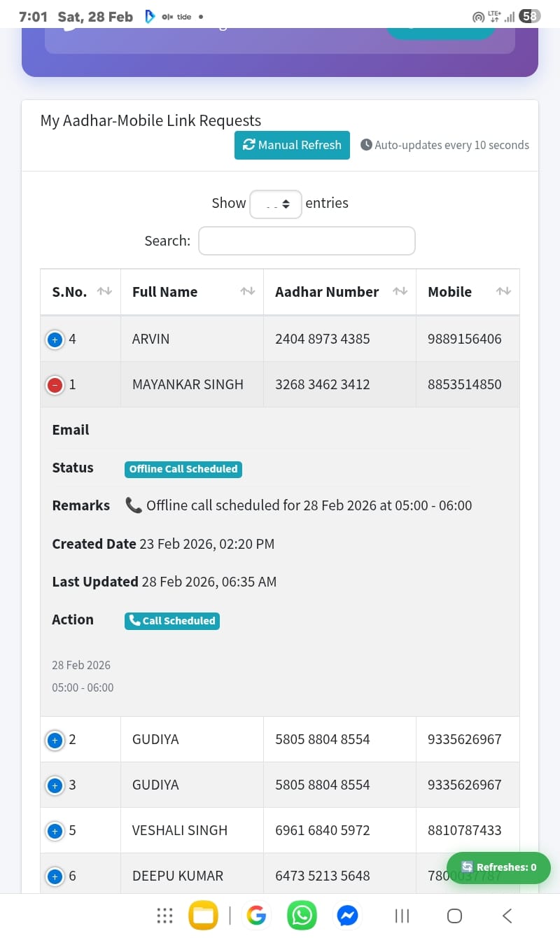
Task: Open the yellow Files app icon
Action: click(x=203, y=916)
